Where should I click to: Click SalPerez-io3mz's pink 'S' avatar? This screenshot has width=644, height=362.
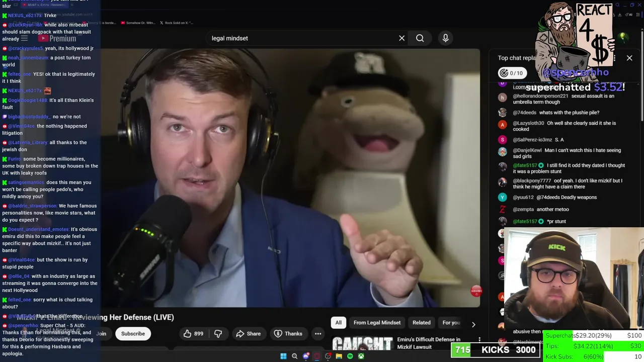coord(502,140)
